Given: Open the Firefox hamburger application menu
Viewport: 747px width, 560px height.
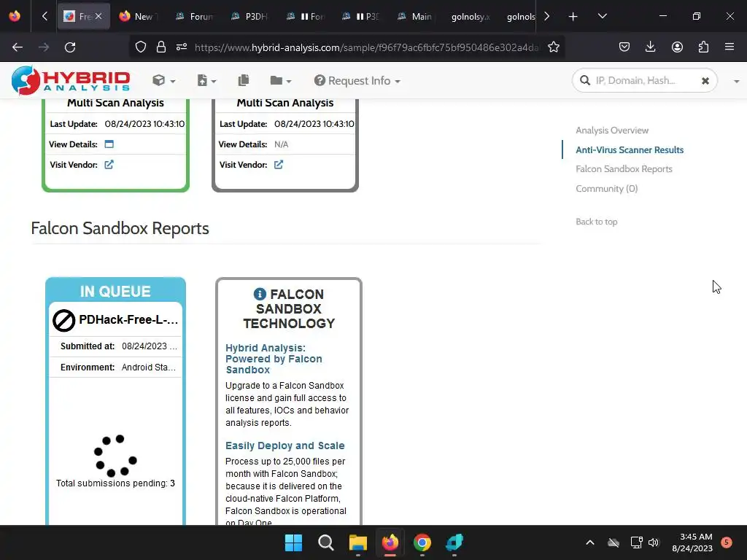Looking at the screenshot, I should (729, 47).
